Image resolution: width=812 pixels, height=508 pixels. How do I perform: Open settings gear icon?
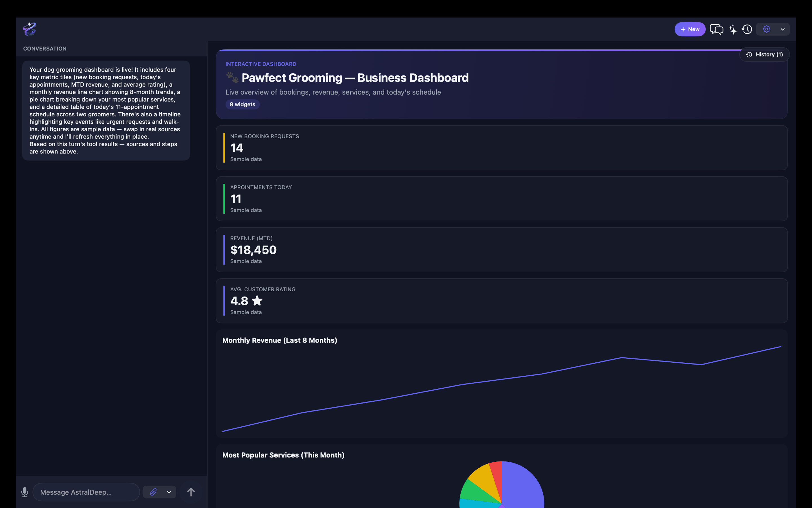click(766, 29)
